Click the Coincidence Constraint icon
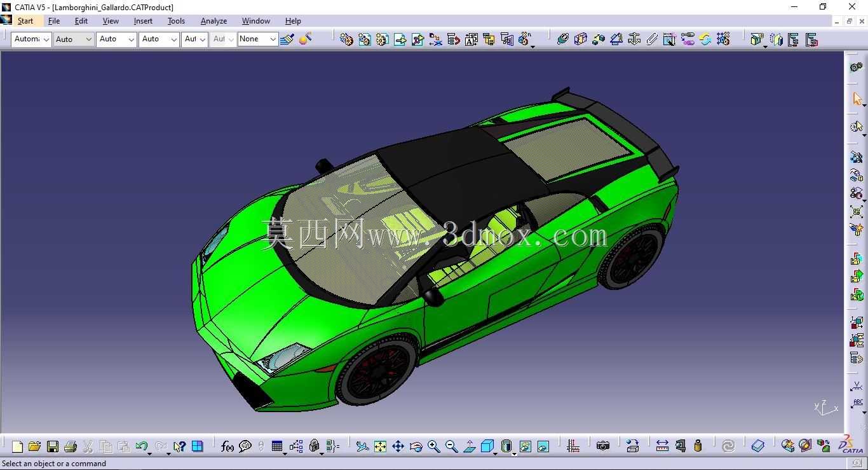This screenshot has height=470, width=868. point(562,39)
